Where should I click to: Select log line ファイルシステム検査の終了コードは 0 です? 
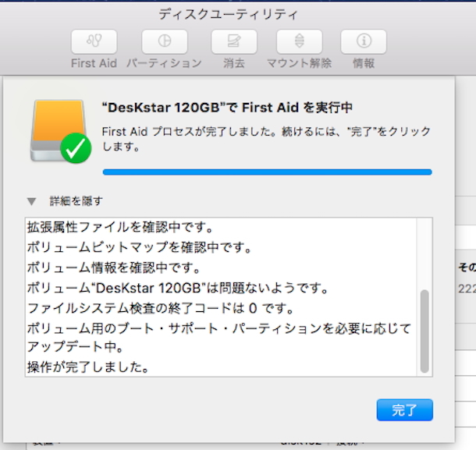pos(160,308)
